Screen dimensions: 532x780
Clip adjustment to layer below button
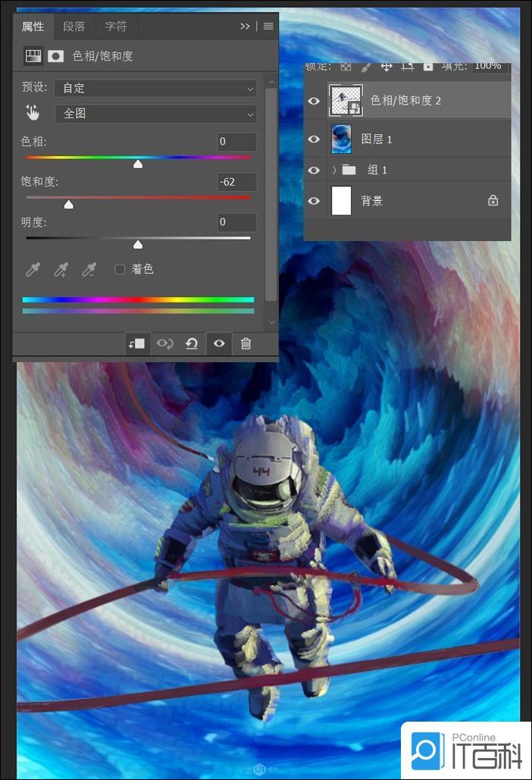click(x=136, y=343)
